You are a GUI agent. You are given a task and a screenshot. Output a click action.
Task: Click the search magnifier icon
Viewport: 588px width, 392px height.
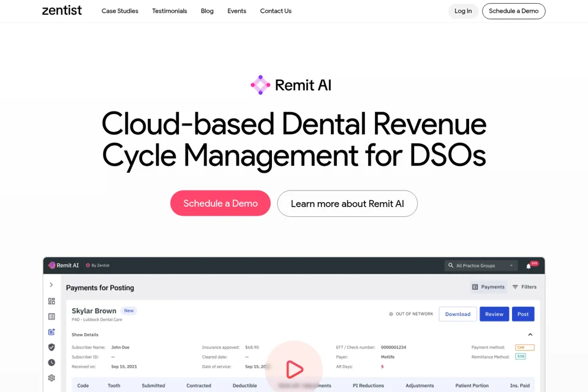click(451, 265)
